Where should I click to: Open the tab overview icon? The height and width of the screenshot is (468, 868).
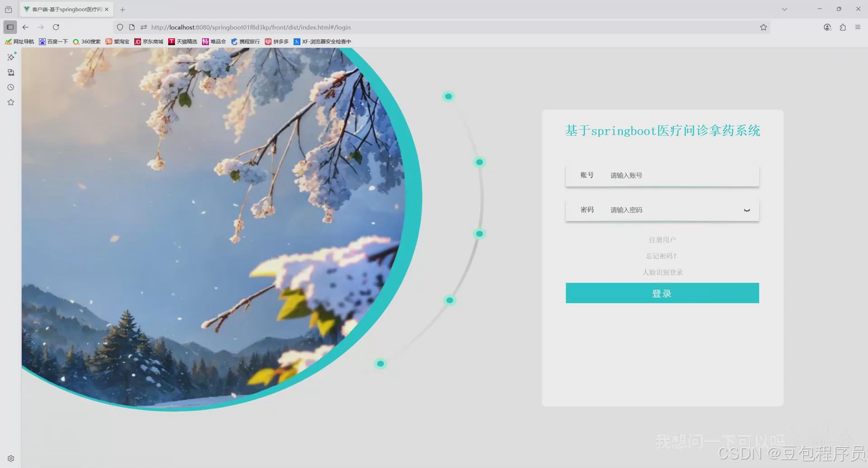[x=8, y=9]
